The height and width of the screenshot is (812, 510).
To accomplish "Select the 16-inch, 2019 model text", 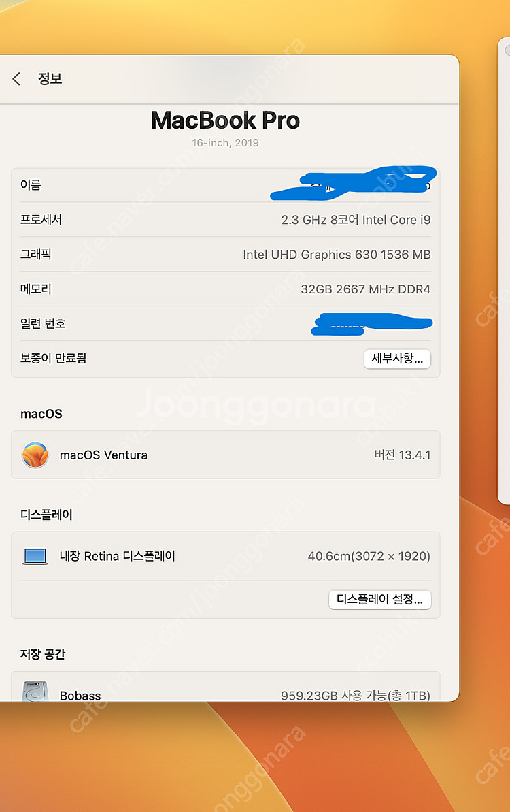I will (x=225, y=143).
